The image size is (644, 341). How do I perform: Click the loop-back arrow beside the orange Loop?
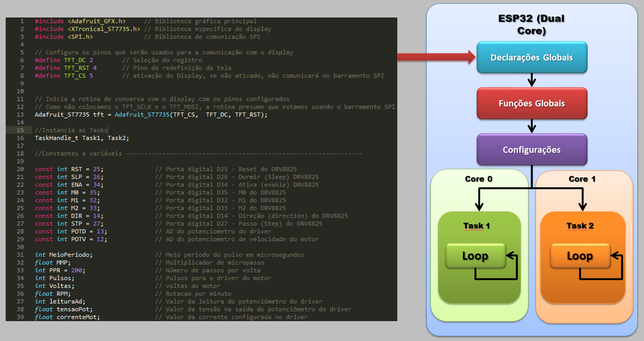[618, 267]
